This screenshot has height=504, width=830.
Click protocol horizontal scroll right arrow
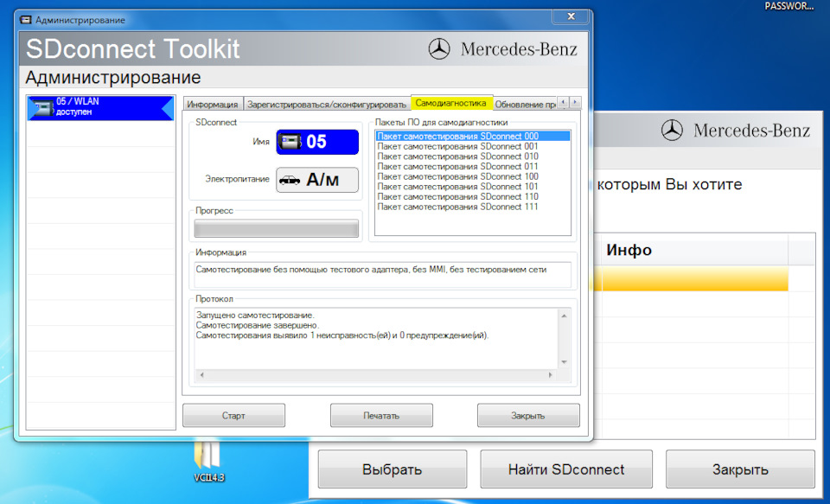[551, 375]
